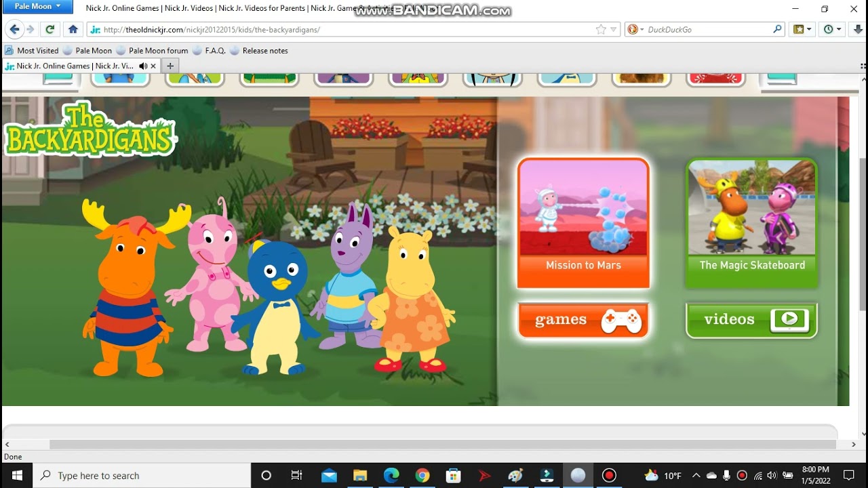Open the Paint app from taskbar
Image resolution: width=868 pixels, height=488 pixels.
click(515, 475)
